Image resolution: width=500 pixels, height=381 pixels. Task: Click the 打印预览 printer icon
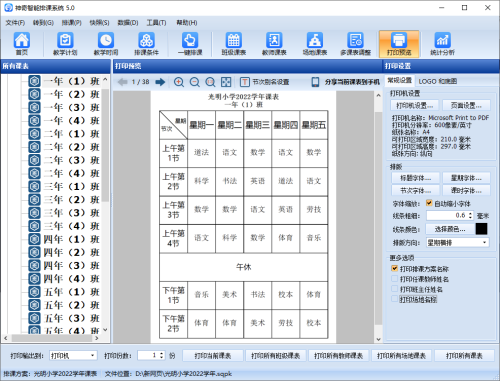pos(399,44)
